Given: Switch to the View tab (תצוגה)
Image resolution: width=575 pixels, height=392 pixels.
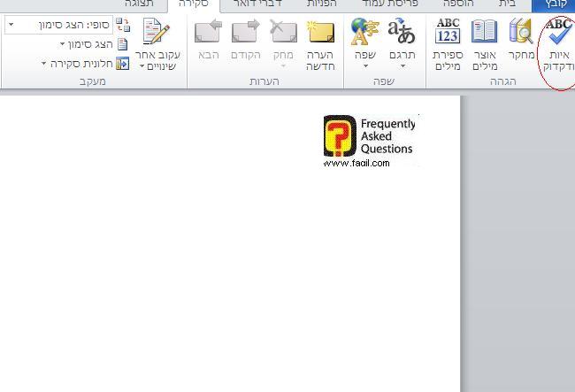Looking at the screenshot, I should point(140,4).
